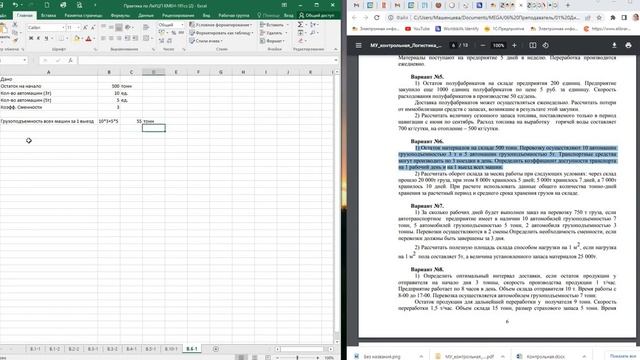The height and width of the screenshot is (360, 640).
Task: Select the cell with formula text 10*3+5*5
Action: (x=109, y=121)
